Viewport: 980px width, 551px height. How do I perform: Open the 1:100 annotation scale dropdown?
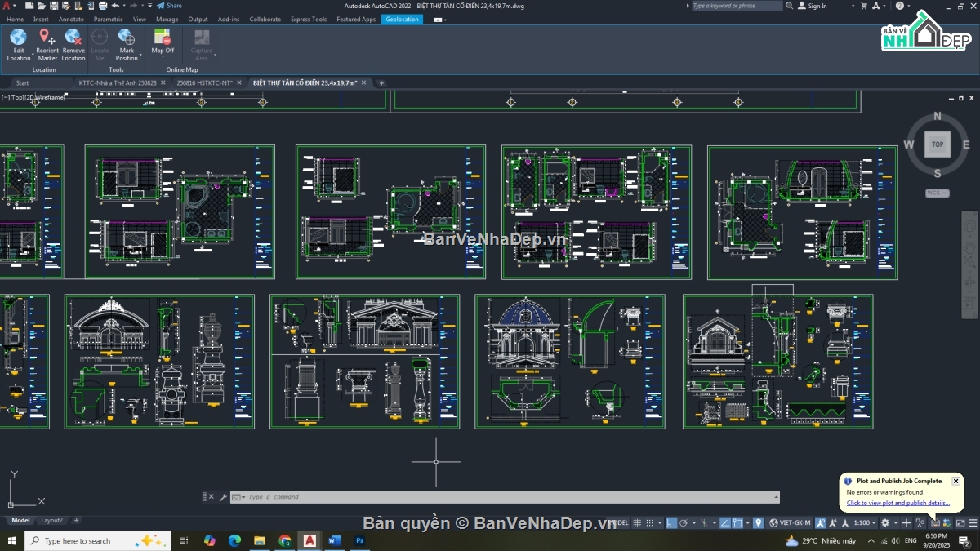coord(863,522)
